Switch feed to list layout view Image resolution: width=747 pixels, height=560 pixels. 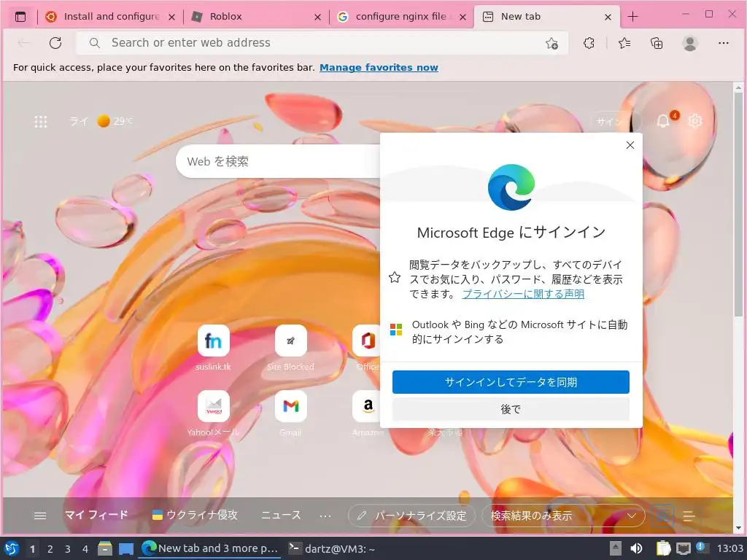tap(689, 516)
